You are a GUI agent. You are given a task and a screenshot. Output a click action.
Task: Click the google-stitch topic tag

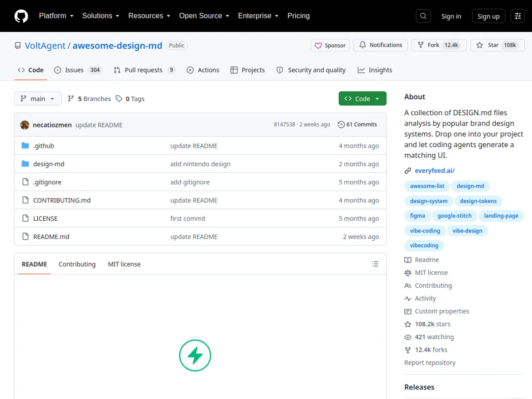point(454,216)
